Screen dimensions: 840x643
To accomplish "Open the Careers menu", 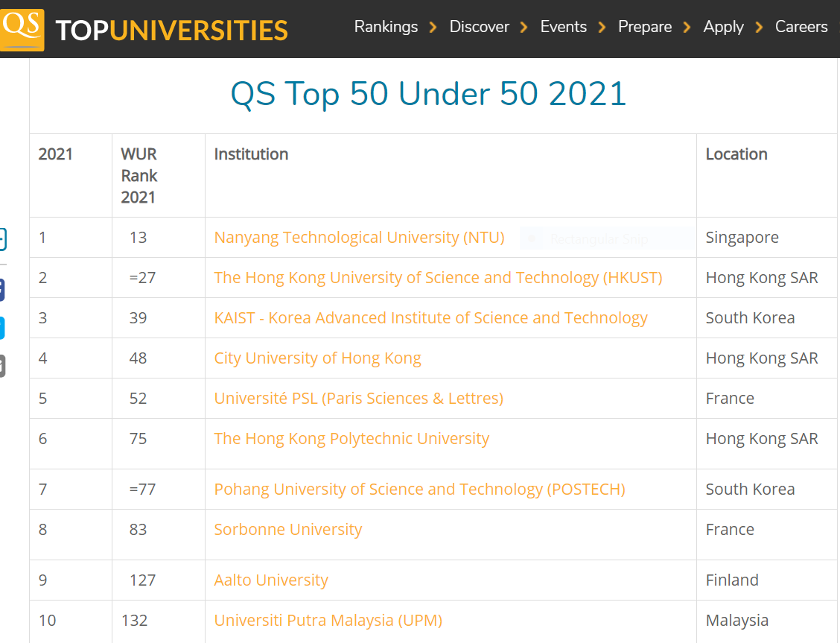I will [801, 27].
